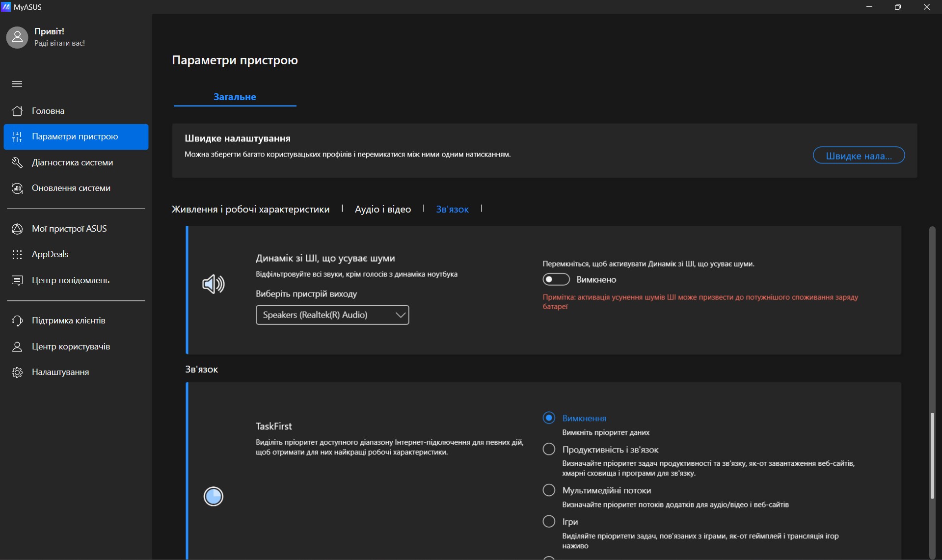Click Підтримка клієнтів headset icon

[17, 320]
